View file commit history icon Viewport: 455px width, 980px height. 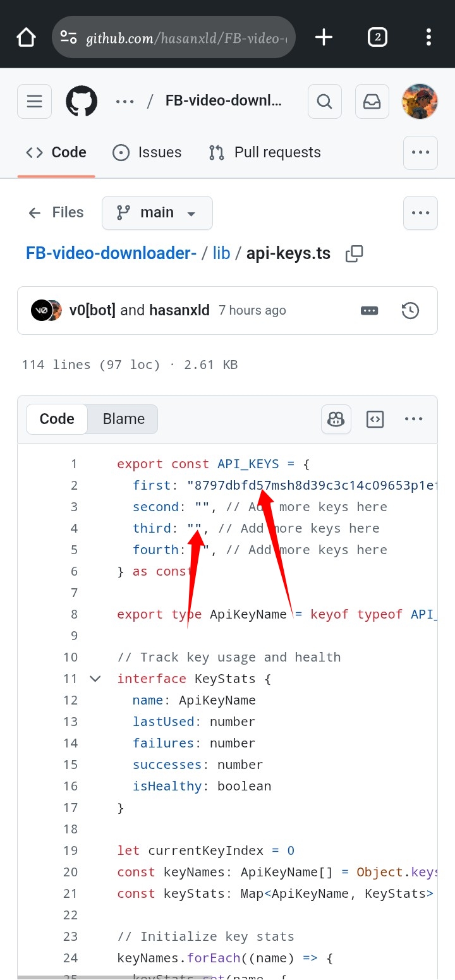tap(410, 310)
